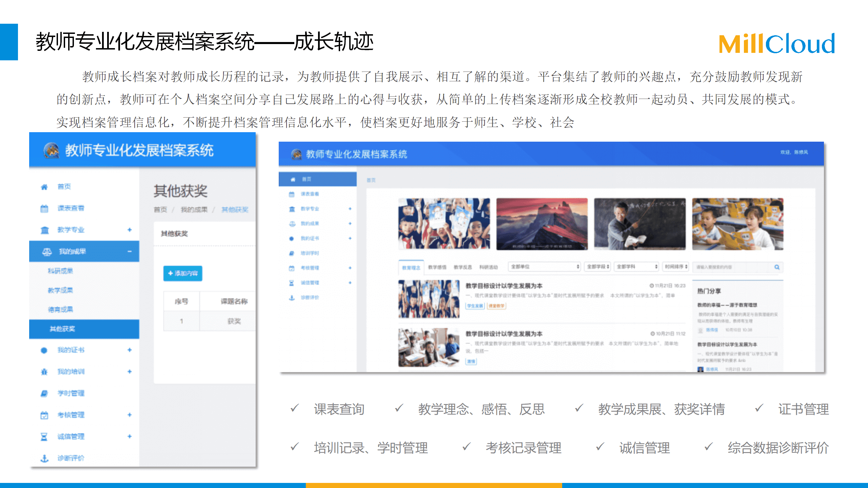The width and height of the screenshot is (868, 488).
Task: Click the anchor icon beside 诊断评价
Action: (44, 458)
